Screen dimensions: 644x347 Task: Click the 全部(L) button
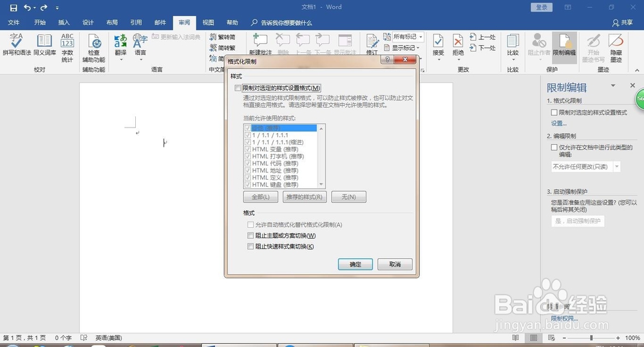(261, 197)
